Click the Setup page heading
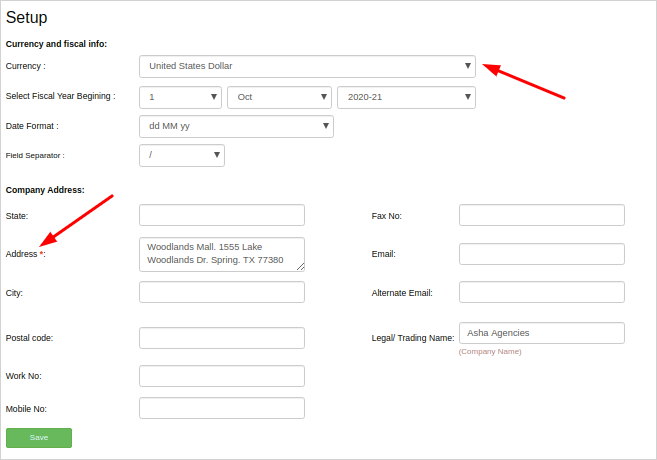Image resolution: width=657 pixels, height=460 pixels. tap(26, 18)
